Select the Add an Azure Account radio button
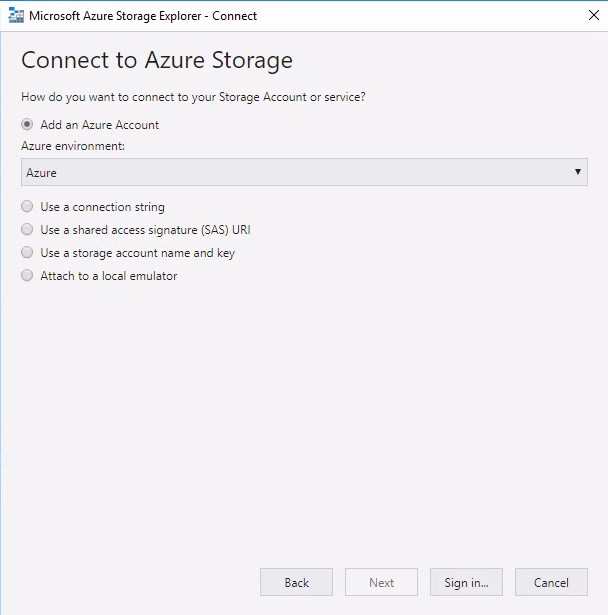This screenshot has height=615, width=608. tap(27, 125)
